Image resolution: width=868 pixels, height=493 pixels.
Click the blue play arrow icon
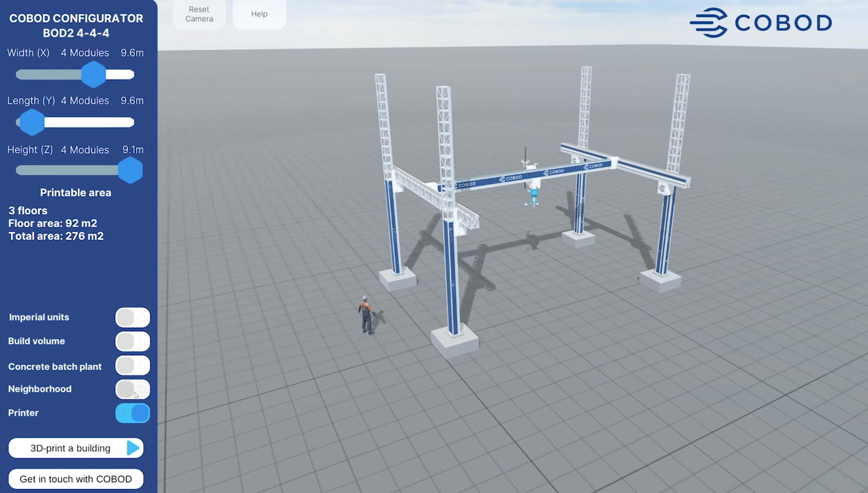click(133, 448)
